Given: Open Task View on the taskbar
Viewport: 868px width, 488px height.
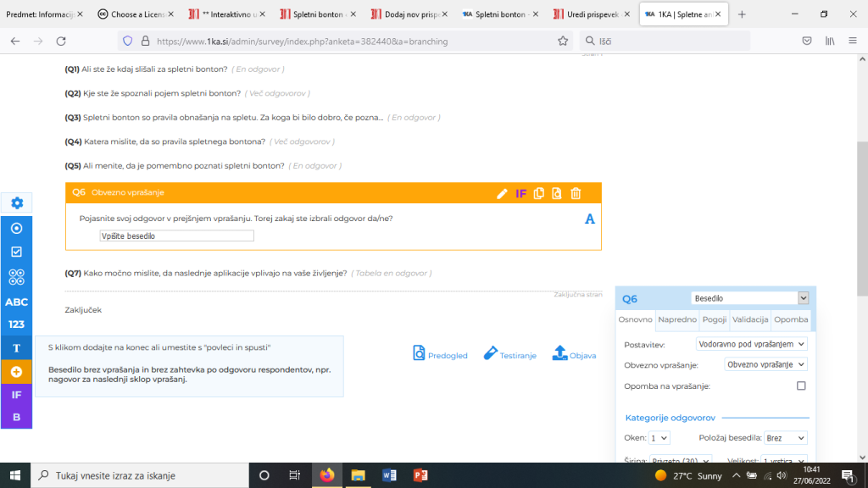Looking at the screenshot, I should click(294, 475).
